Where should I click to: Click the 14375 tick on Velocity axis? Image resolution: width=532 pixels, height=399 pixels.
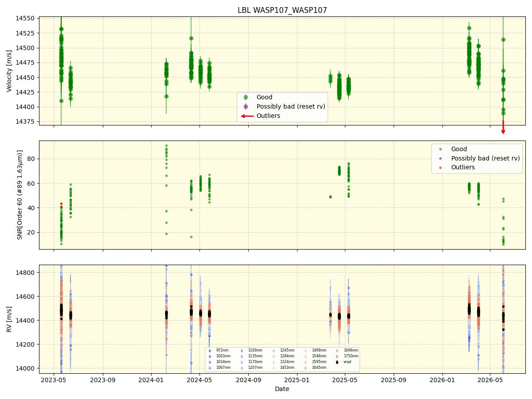click(26, 122)
